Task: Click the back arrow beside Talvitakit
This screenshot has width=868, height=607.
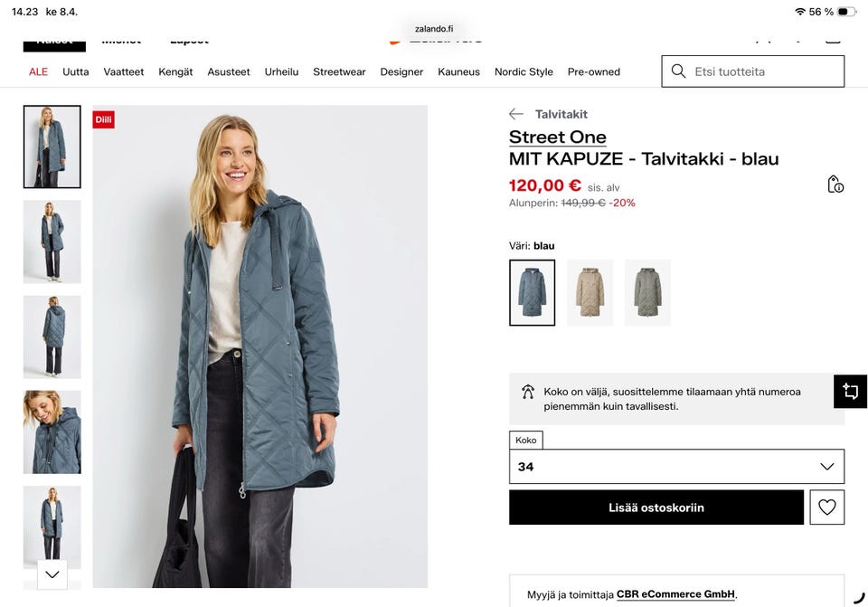Action: coord(516,114)
